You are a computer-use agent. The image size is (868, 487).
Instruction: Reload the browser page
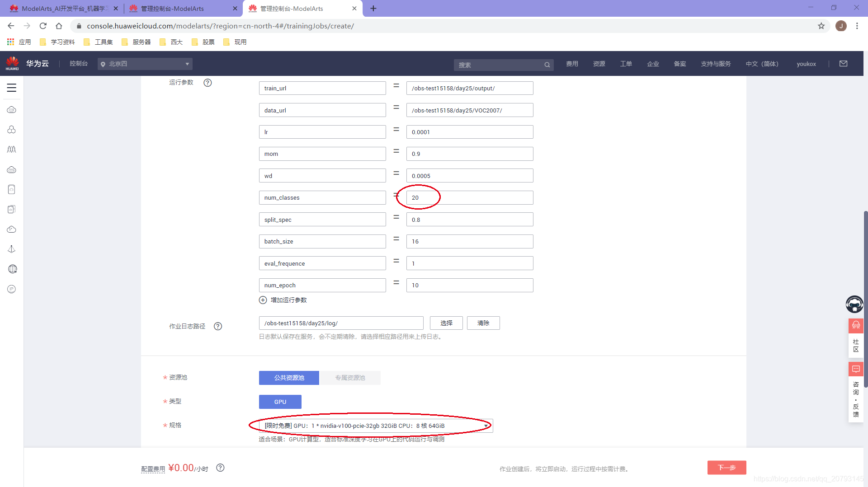point(43,26)
